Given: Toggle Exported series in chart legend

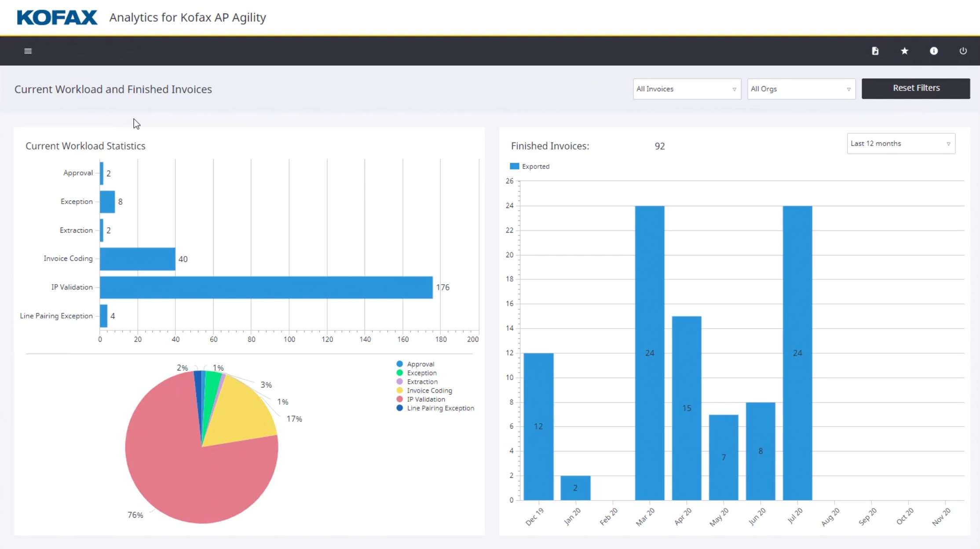Looking at the screenshot, I should [530, 166].
